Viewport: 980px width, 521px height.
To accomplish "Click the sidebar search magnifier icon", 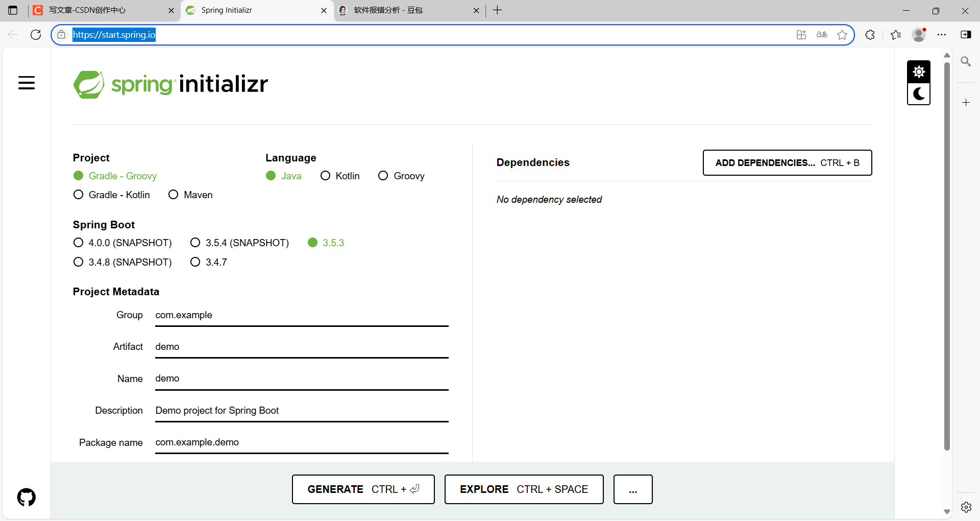I will tap(966, 61).
